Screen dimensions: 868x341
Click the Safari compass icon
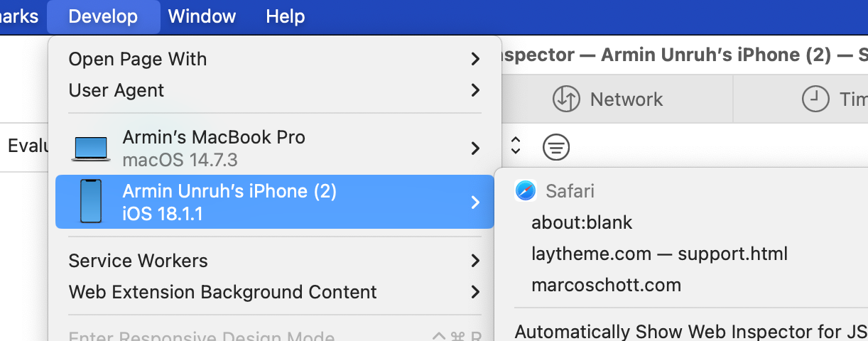[x=526, y=191]
